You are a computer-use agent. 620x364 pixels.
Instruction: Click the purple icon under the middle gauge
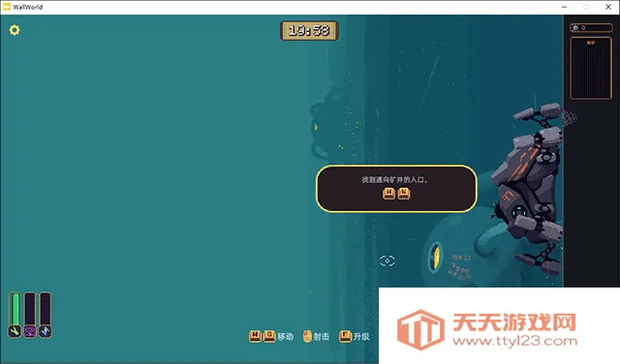30,331
